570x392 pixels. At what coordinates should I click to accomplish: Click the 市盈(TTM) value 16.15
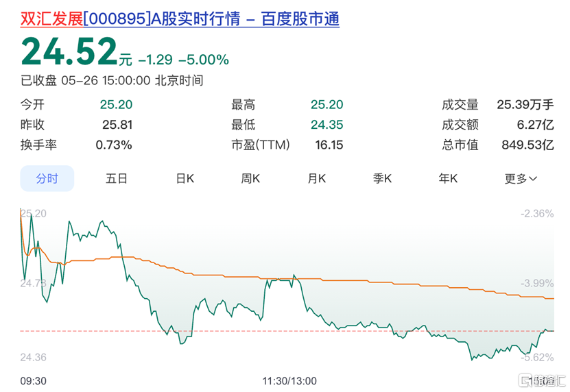[x=329, y=145]
